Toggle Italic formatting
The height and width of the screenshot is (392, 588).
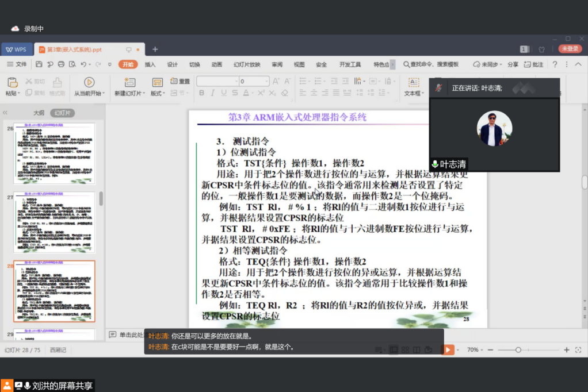pyautogui.click(x=213, y=93)
